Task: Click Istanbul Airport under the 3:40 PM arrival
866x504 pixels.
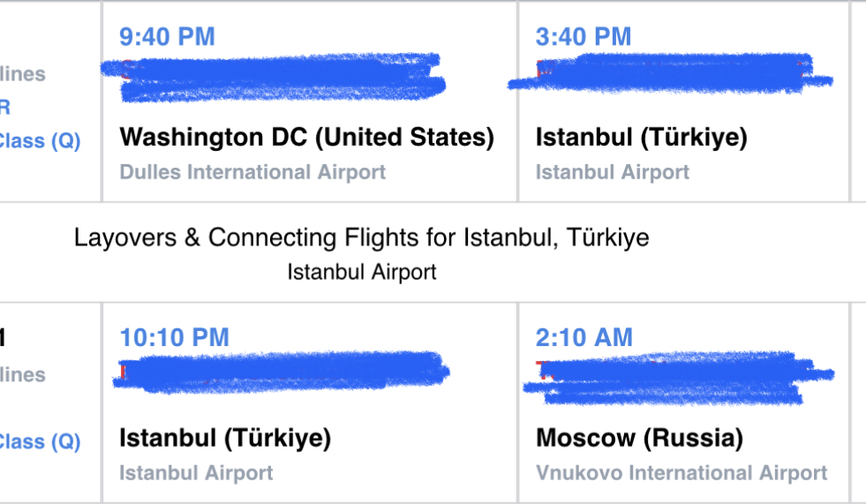Action: tap(612, 172)
